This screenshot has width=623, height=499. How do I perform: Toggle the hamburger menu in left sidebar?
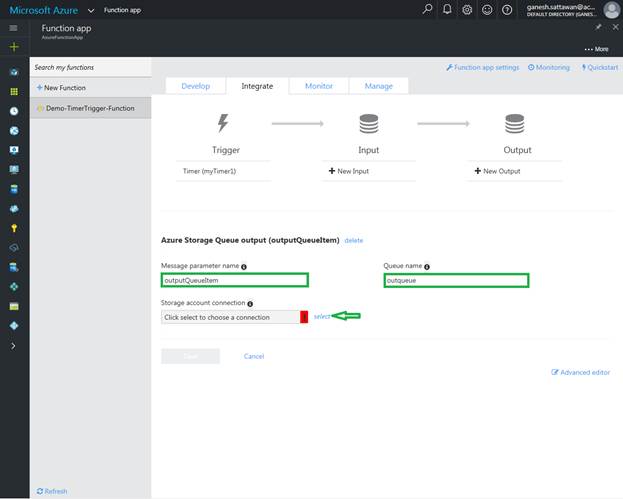[14, 28]
